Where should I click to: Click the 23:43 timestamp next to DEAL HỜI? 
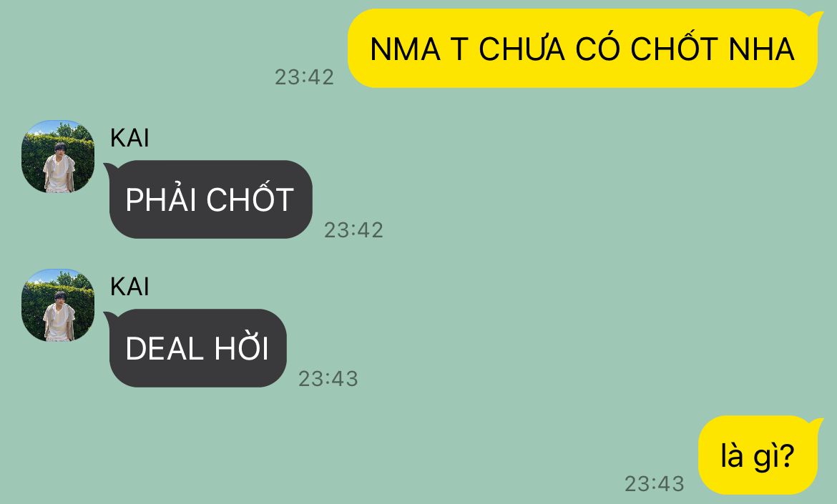tap(328, 379)
